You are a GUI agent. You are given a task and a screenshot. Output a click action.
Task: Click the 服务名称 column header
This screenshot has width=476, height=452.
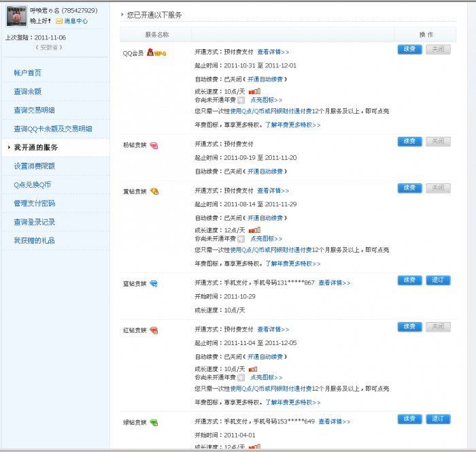(x=156, y=35)
